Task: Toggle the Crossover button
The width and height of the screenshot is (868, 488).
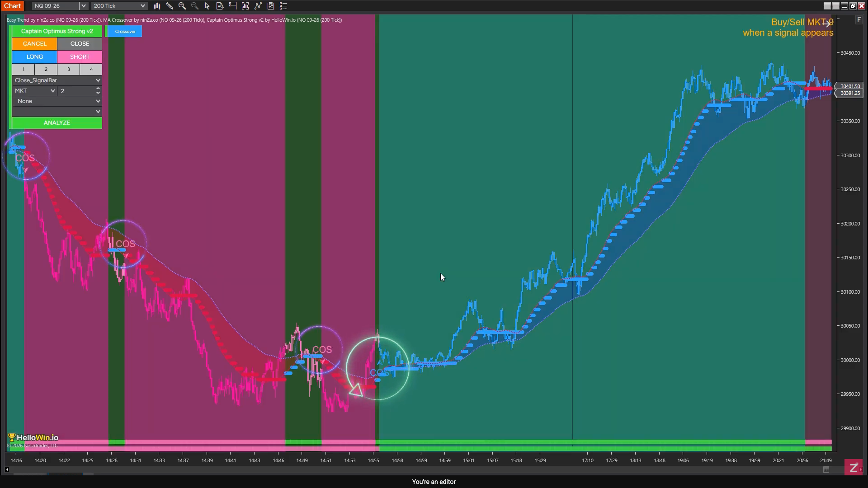Action: (x=125, y=31)
